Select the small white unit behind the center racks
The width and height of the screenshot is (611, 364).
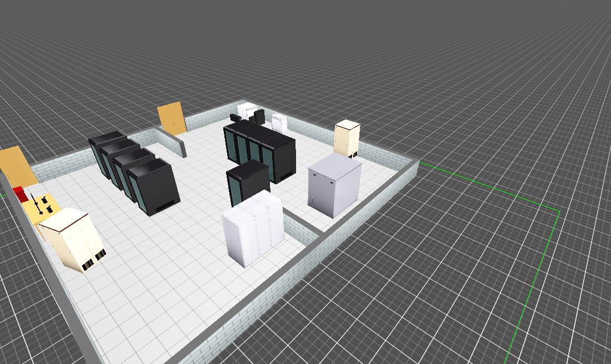tap(278, 122)
